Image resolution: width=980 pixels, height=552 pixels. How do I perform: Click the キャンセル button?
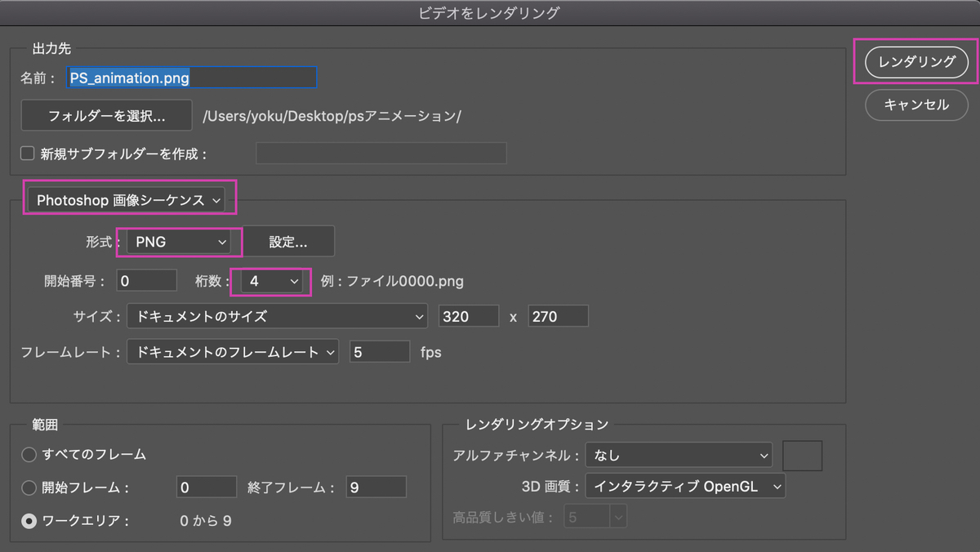click(916, 105)
